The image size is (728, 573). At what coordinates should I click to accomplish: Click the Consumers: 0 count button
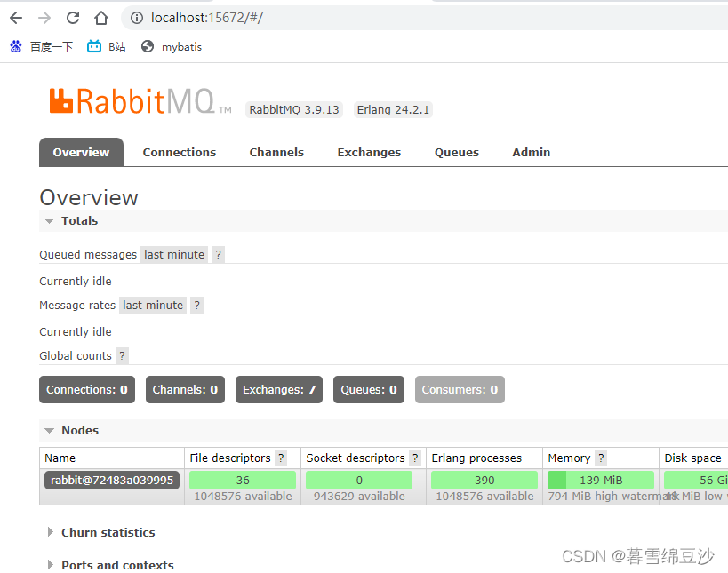tap(460, 389)
